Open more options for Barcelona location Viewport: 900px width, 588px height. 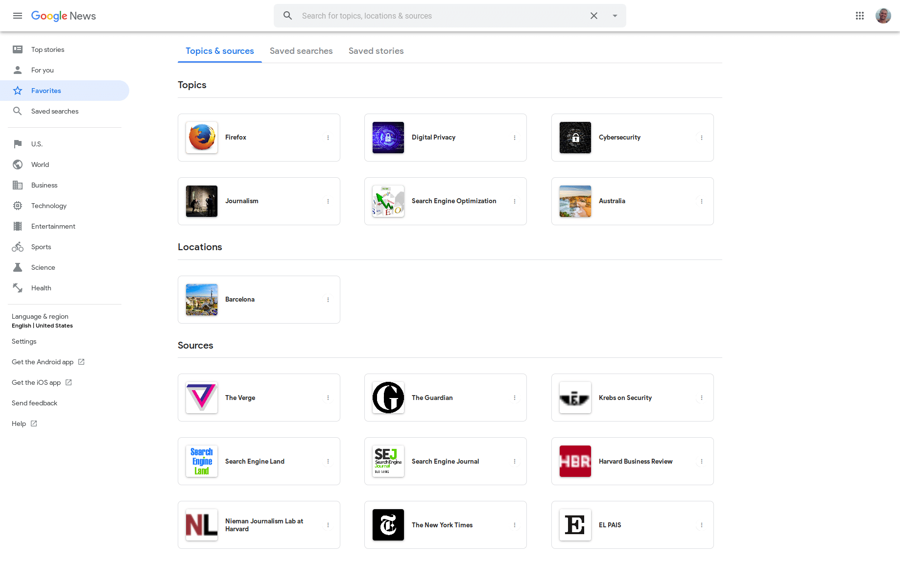coord(328,300)
